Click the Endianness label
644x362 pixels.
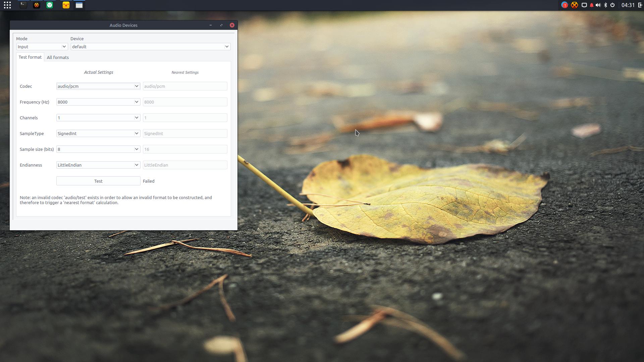(x=31, y=165)
